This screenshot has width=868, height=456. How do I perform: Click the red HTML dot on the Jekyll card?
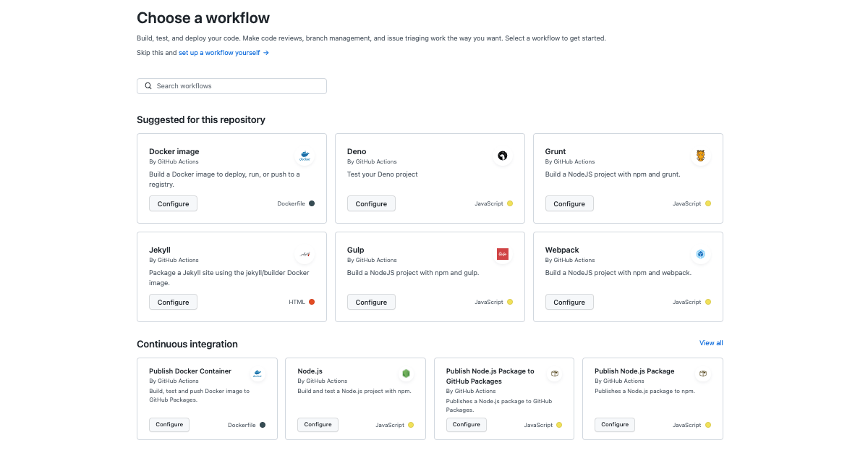tap(313, 302)
